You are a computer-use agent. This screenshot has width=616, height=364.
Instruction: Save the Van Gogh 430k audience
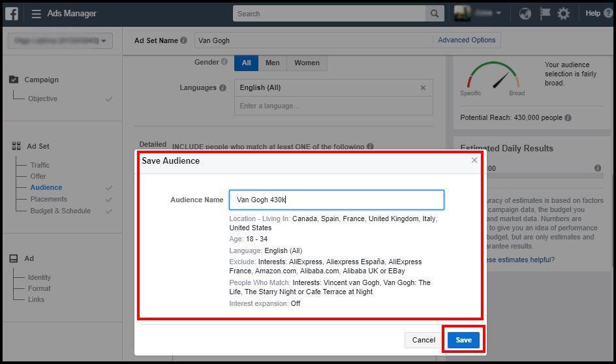click(463, 340)
